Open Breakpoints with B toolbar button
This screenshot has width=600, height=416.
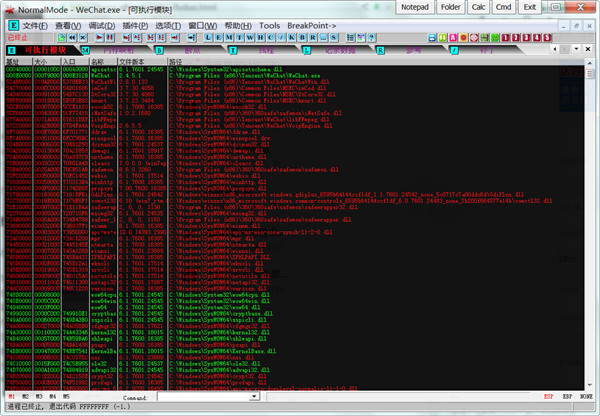tap(303, 38)
